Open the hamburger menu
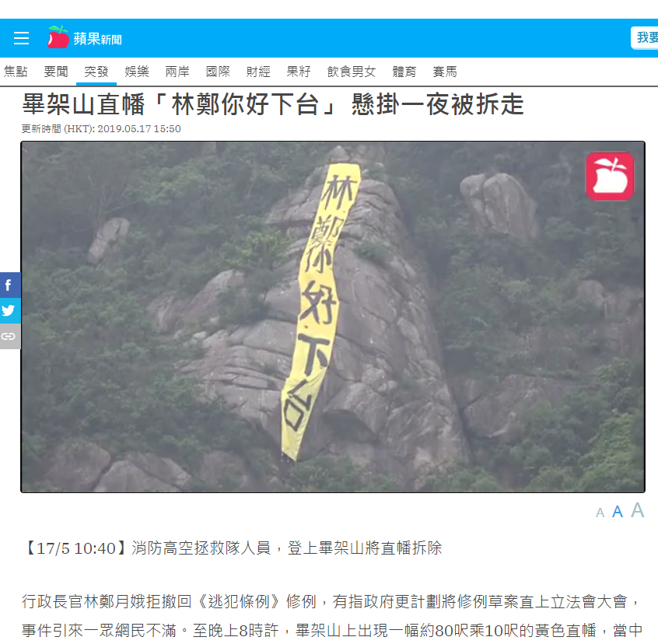The image size is (658, 644). [x=22, y=38]
